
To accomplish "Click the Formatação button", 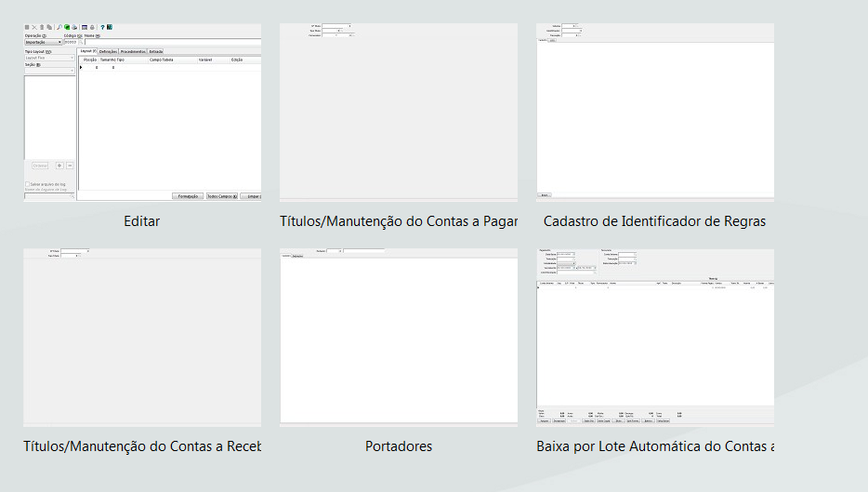I will pyautogui.click(x=187, y=196).
